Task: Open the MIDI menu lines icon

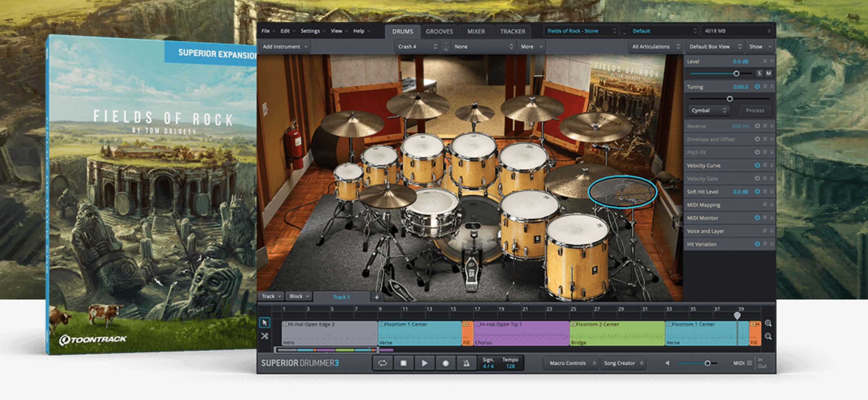Action: click(749, 363)
